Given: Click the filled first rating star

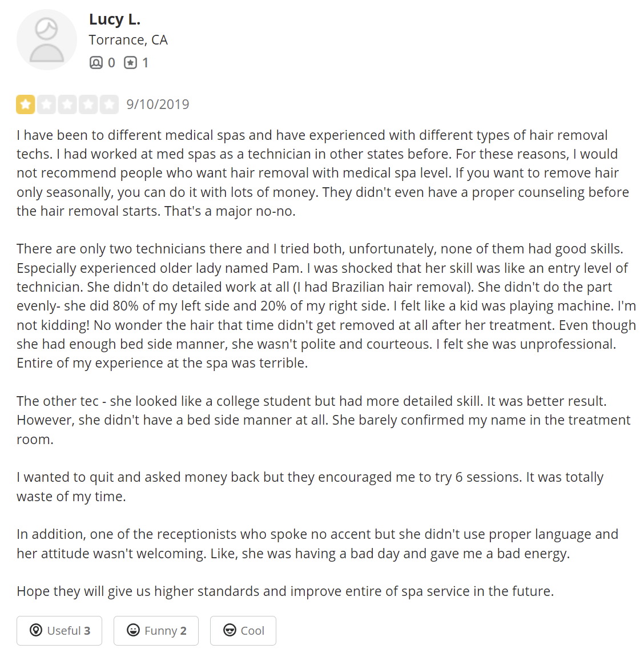Looking at the screenshot, I should pos(26,104).
